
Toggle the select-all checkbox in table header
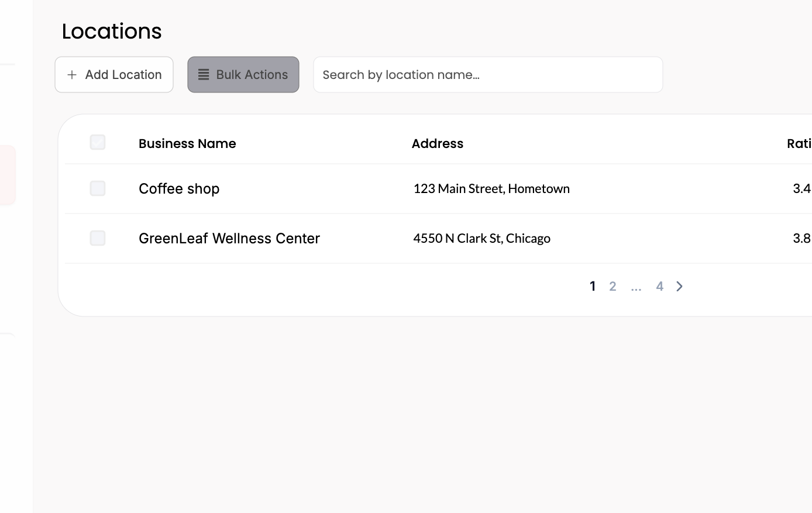tap(98, 142)
